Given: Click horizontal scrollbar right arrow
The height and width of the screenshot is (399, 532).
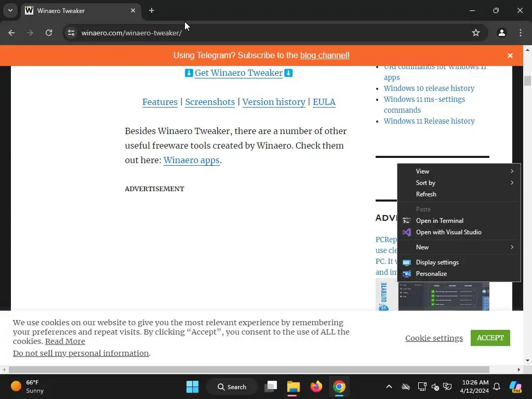Looking at the screenshot, I should [x=518, y=369].
